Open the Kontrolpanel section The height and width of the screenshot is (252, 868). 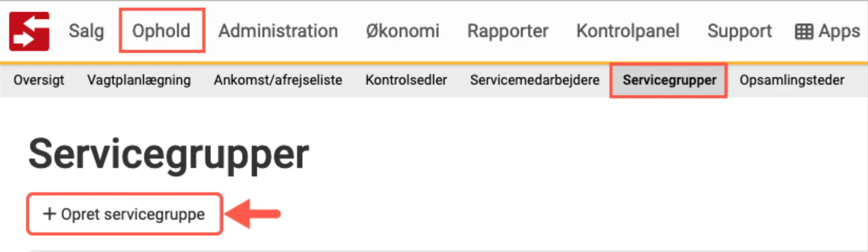click(628, 31)
